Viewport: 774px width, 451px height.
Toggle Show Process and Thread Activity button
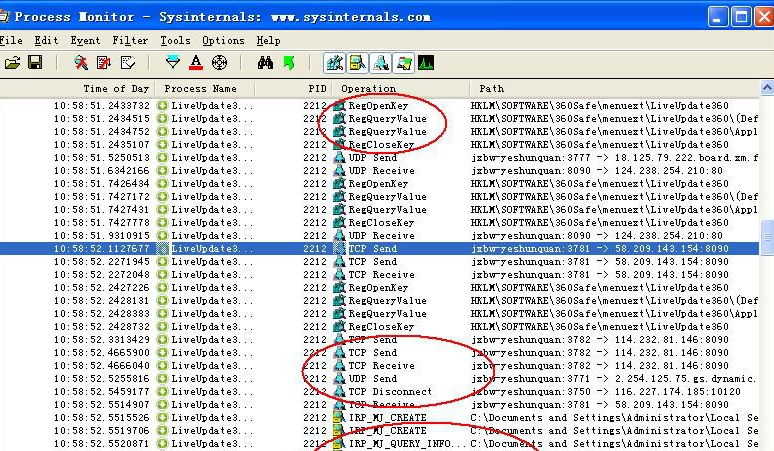tap(404, 63)
